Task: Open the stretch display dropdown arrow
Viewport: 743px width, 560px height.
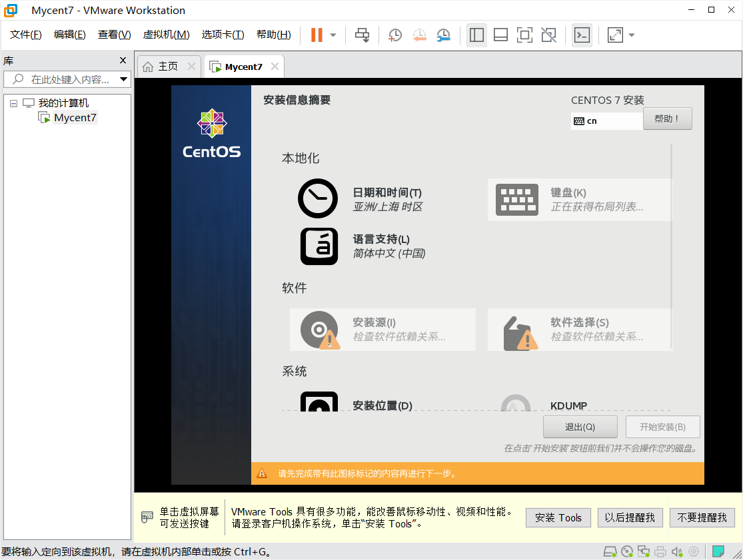Action: 631,35
